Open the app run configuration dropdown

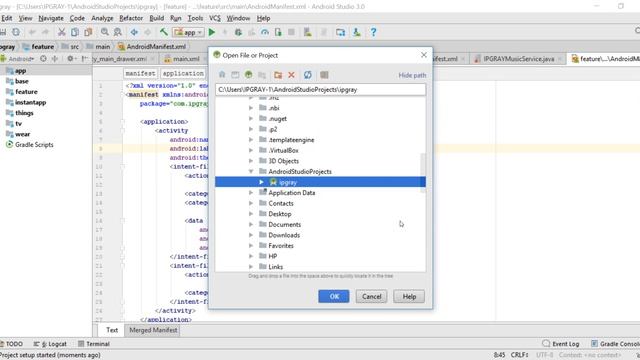tap(189, 32)
